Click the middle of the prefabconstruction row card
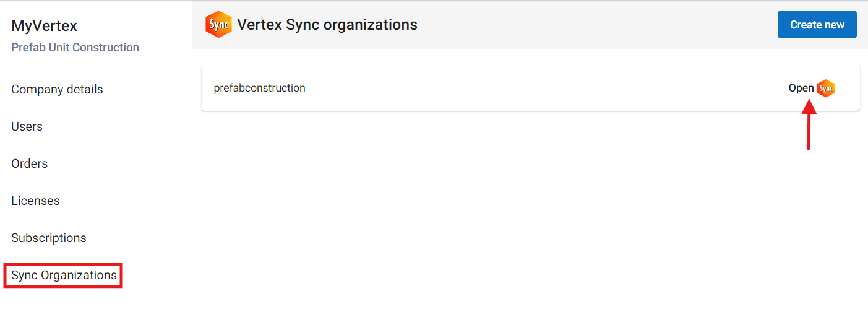This screenshot has width=868, height=330. pyautogui.click(x=530, y=88)
